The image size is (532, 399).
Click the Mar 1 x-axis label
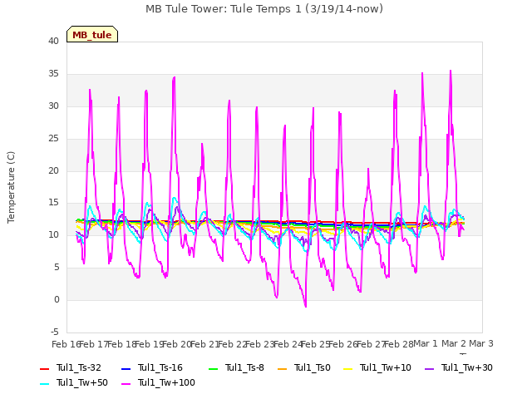click(x=426, y=343)
